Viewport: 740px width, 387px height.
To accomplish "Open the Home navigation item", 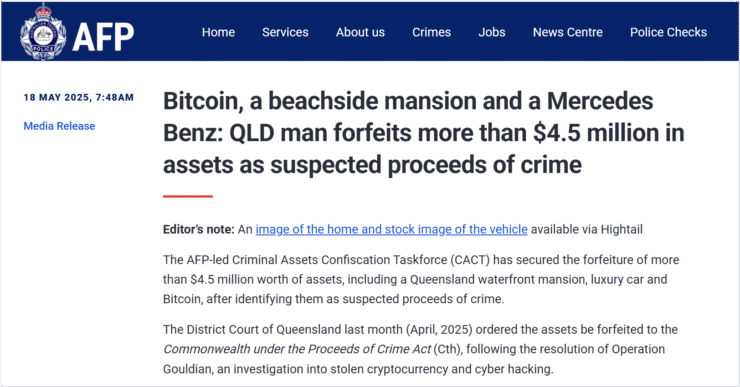I will [x=219, y=32].
